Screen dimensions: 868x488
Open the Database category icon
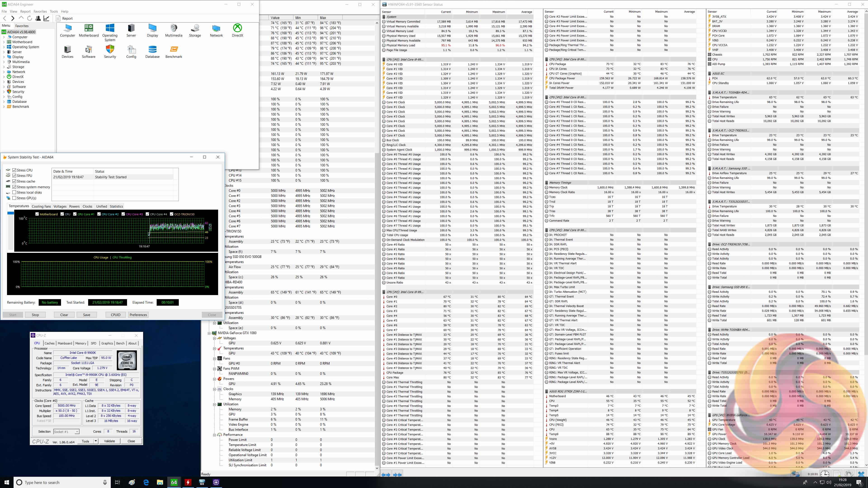[x=152, y=49]
